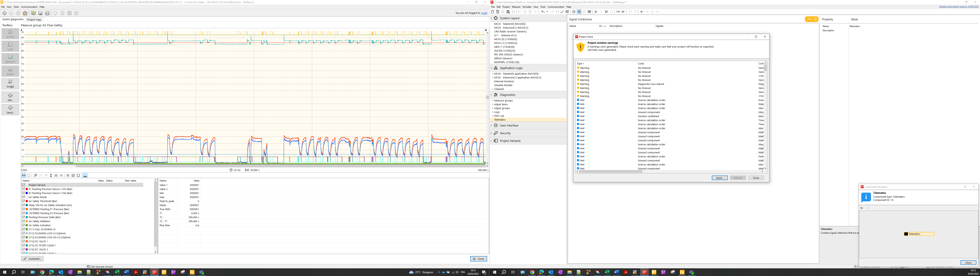This screenshot has width=980, height=276.
Task: Expand the Measure groups tree node
Action: click(x=493, y=101)
